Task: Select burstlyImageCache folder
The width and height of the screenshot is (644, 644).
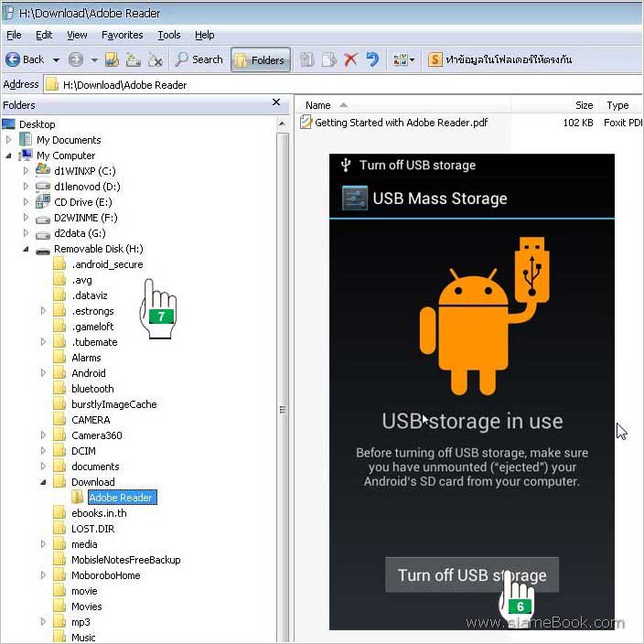Action: coord(113,404)
